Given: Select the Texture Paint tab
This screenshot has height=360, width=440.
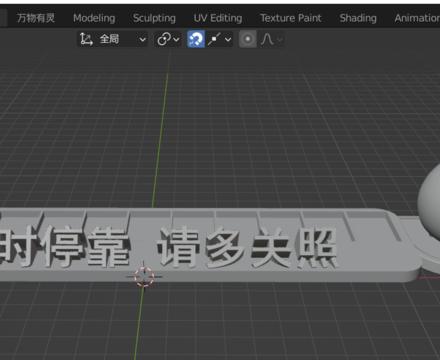Looking at the screenshot, I should (x=291, y=18).
